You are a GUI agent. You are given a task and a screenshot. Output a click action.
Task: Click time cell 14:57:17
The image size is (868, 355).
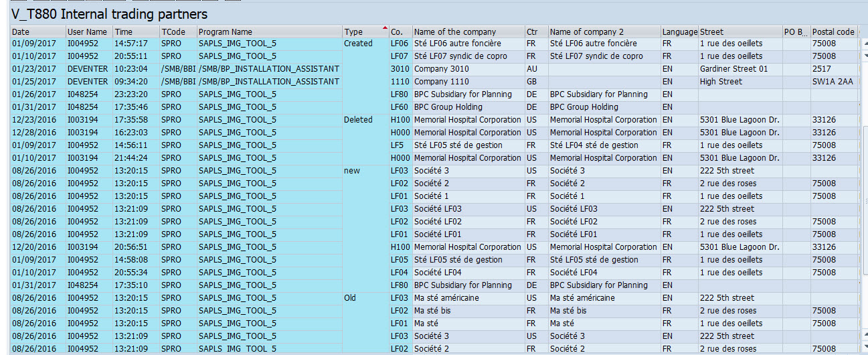click(x=136, y=44)
